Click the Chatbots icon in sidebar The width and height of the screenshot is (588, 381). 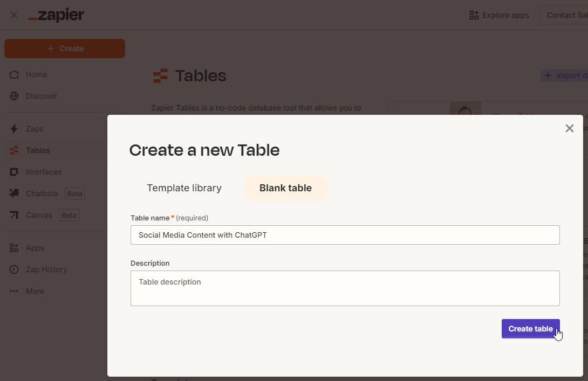point(15,193)
